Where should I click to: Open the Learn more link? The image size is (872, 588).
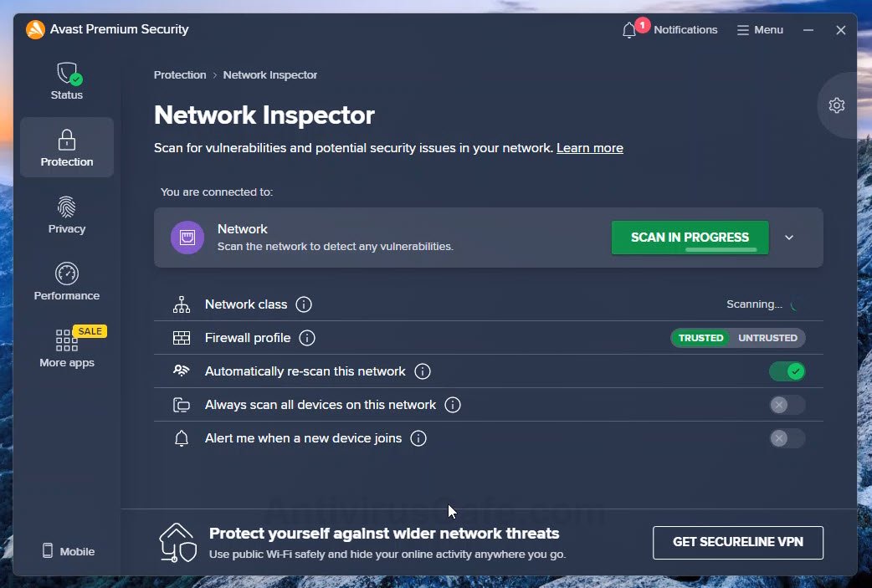(x=589, y=148)
